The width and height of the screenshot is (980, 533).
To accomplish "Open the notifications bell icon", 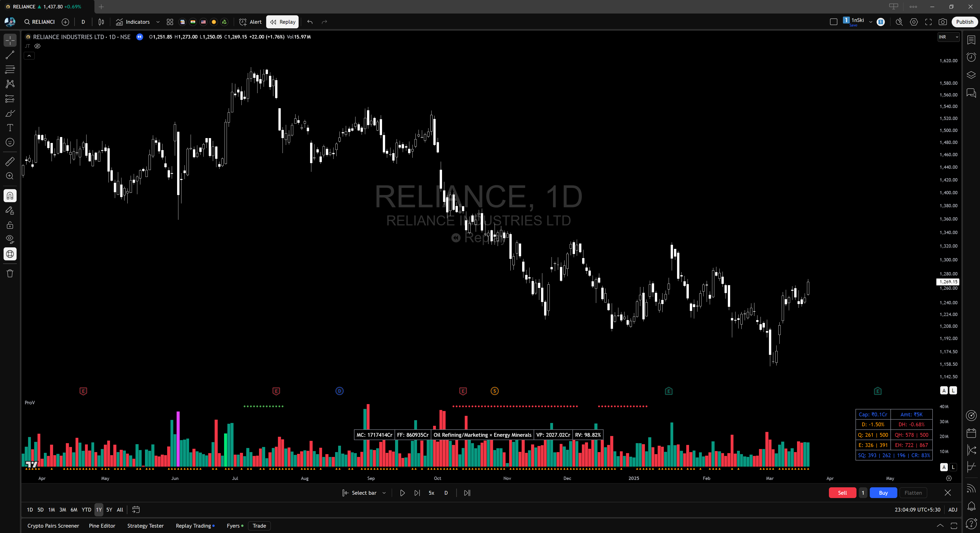I will tap(971, 506).
